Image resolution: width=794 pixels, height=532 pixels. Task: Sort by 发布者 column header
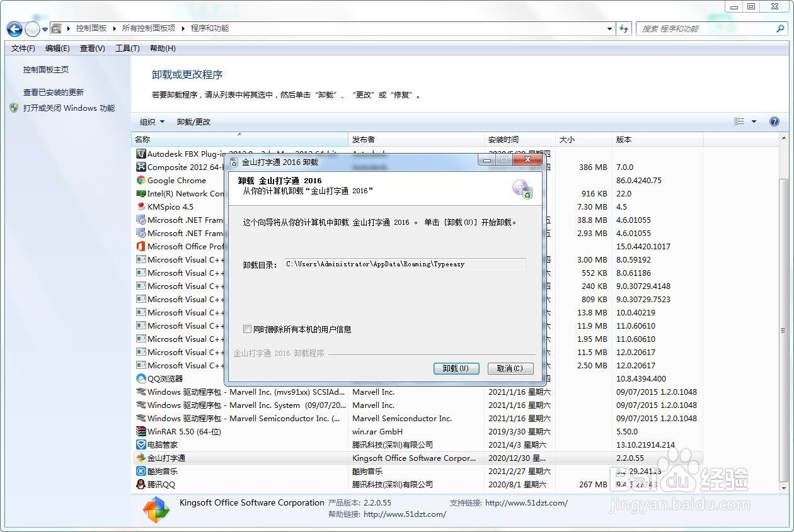(x=416, y=139)
